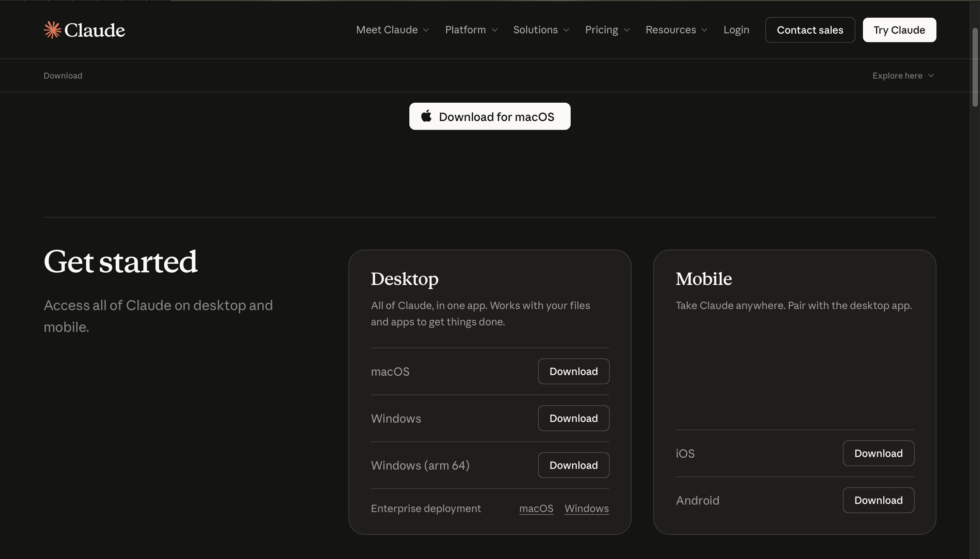The image size is (980, 559).
Task: Click the Try Claude button
Action: coord(899,30)
